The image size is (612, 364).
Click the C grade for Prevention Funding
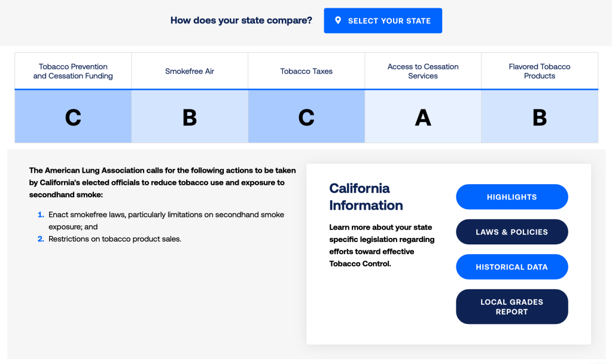point(73,117)
